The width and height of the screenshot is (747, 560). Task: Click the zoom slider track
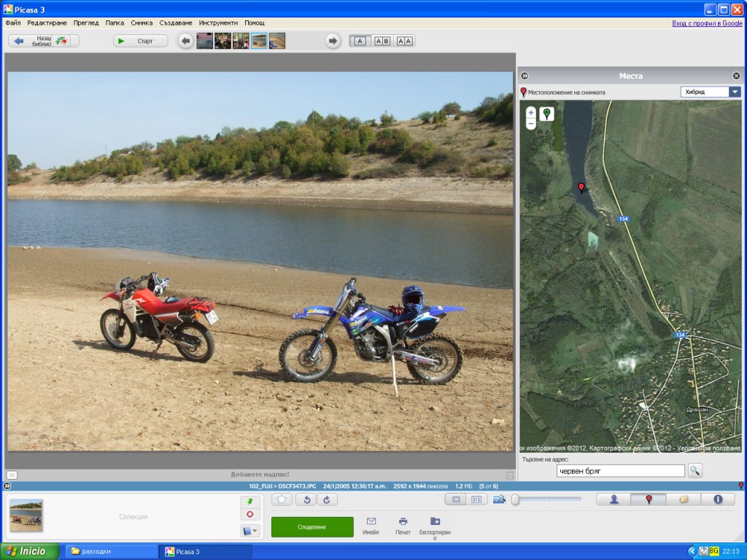(548, 499)
